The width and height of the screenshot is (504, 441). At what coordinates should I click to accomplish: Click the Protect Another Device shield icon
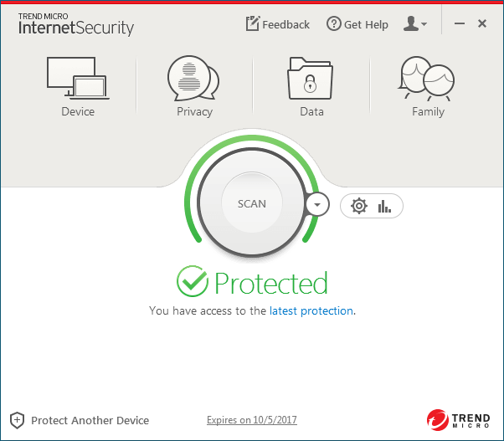[x=17, y=420]
